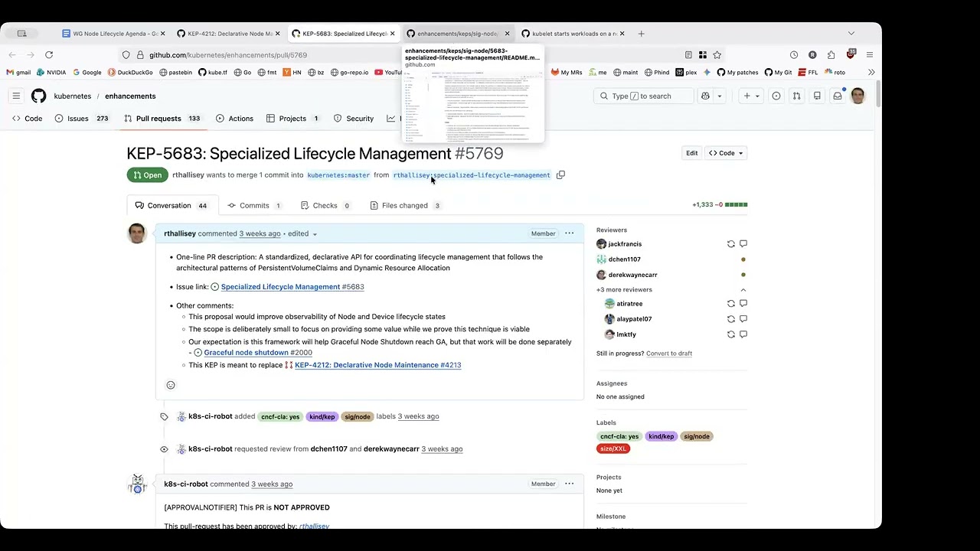Viewport: 980px width, 551px height.
Task: Click the kind/kep label in sidebar
Action: point(661,436)
